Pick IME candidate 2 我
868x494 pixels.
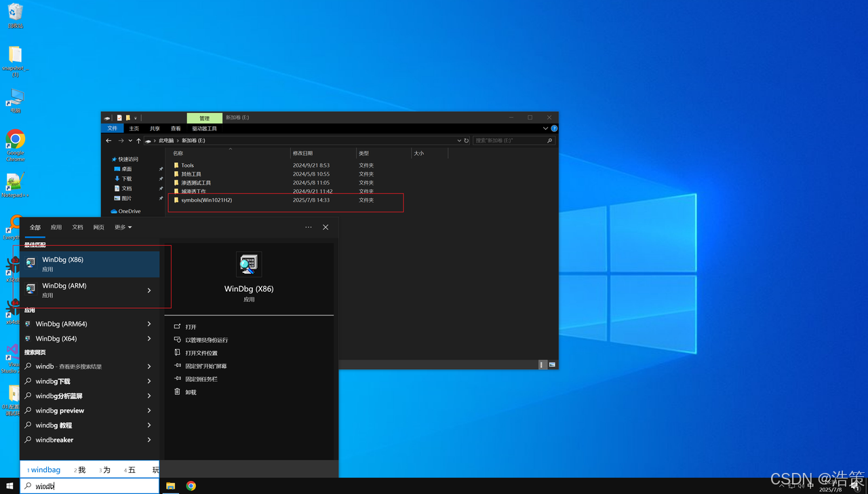[x=80, y=470]
